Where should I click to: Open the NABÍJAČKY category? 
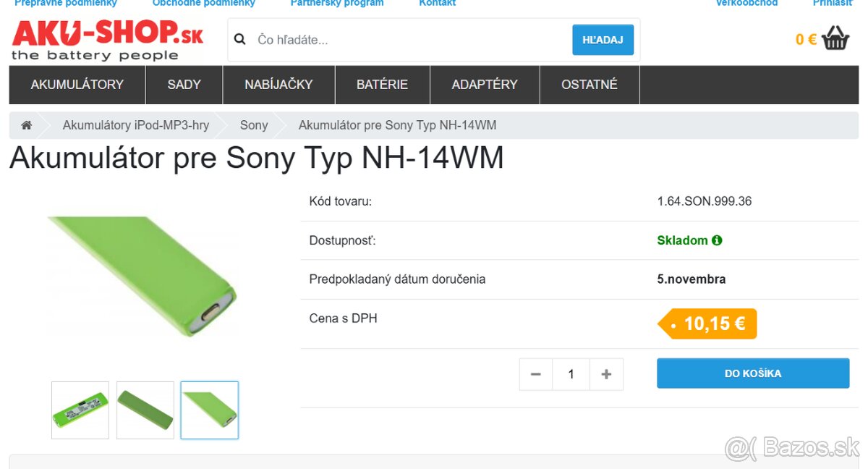(x=278, y=85)
